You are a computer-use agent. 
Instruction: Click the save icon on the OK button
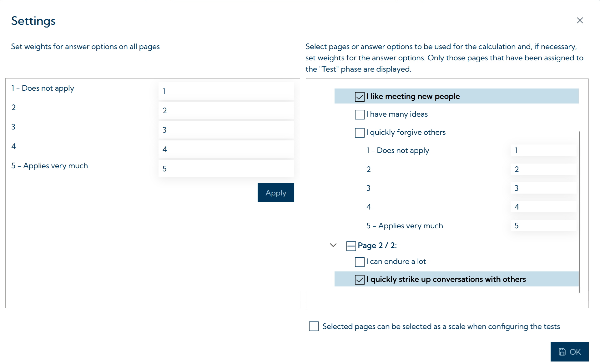tap(562, 351)
